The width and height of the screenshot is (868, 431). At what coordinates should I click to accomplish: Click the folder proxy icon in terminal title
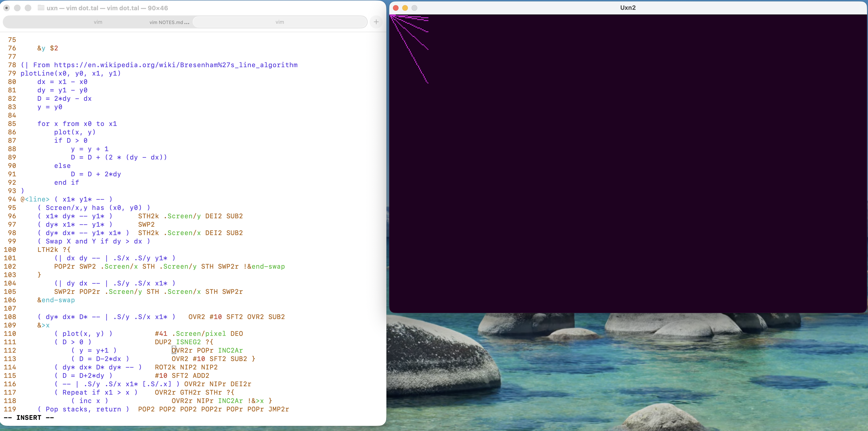(41, 8)
